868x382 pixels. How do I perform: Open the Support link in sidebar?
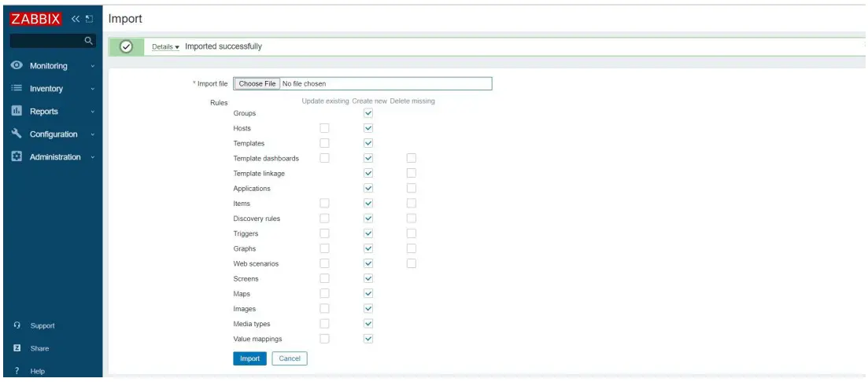[42, 325]
